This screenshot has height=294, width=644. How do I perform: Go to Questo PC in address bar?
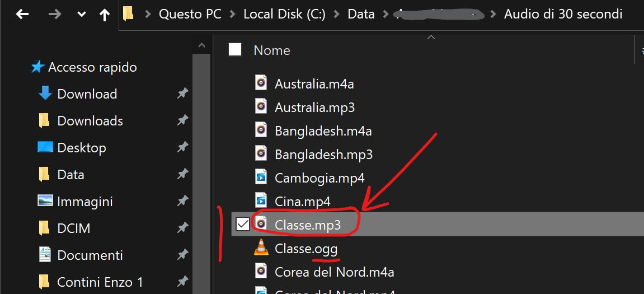[x=189, y=14]
